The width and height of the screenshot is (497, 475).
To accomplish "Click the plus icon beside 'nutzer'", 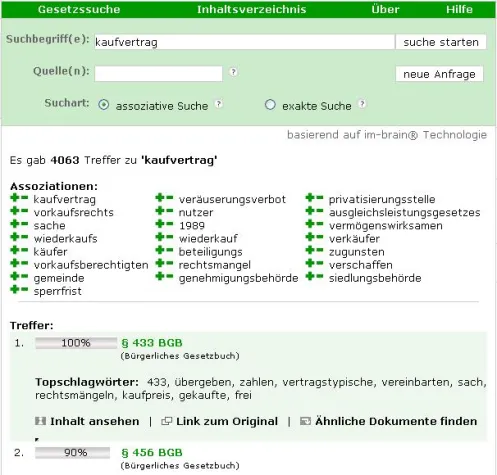I will point(160,211).
